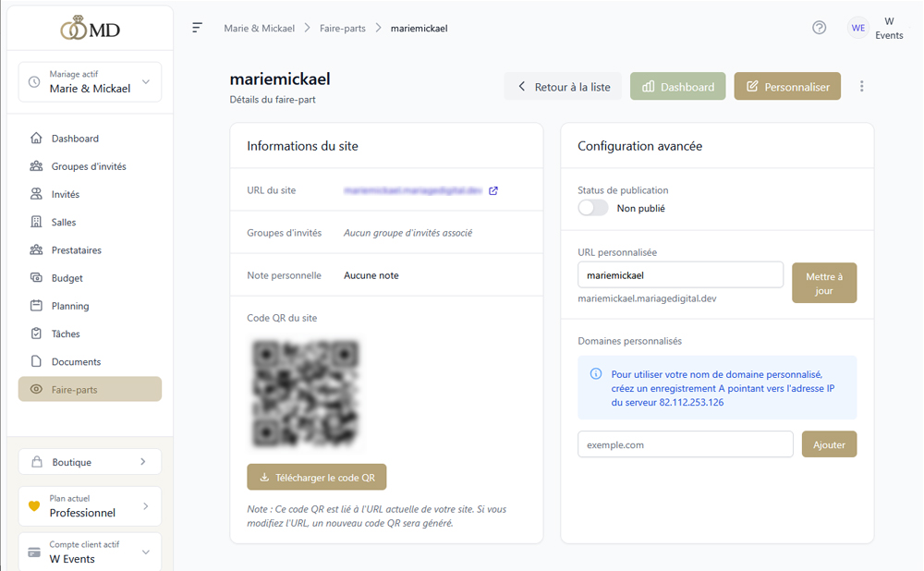The width and height of the screenshot is (924, 571).
Task: Click the Salles building icon
Action: pyautogui.click(x=36, y=222)
